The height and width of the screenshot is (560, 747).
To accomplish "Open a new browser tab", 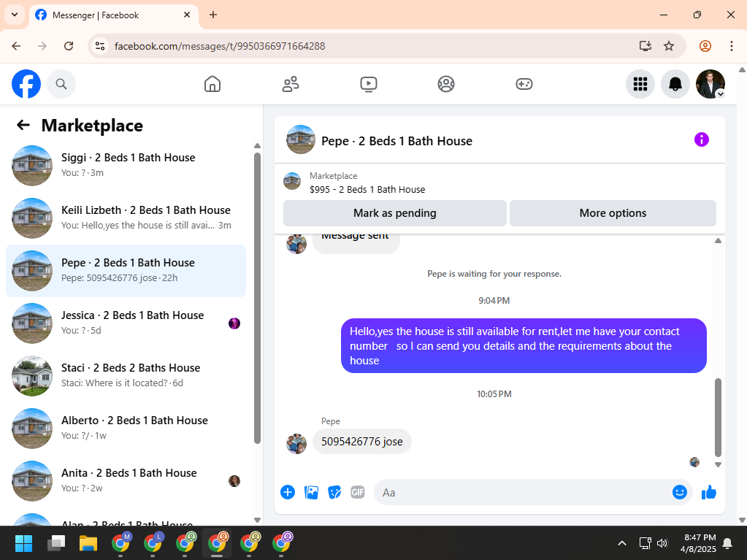I will tap(213, 15).
